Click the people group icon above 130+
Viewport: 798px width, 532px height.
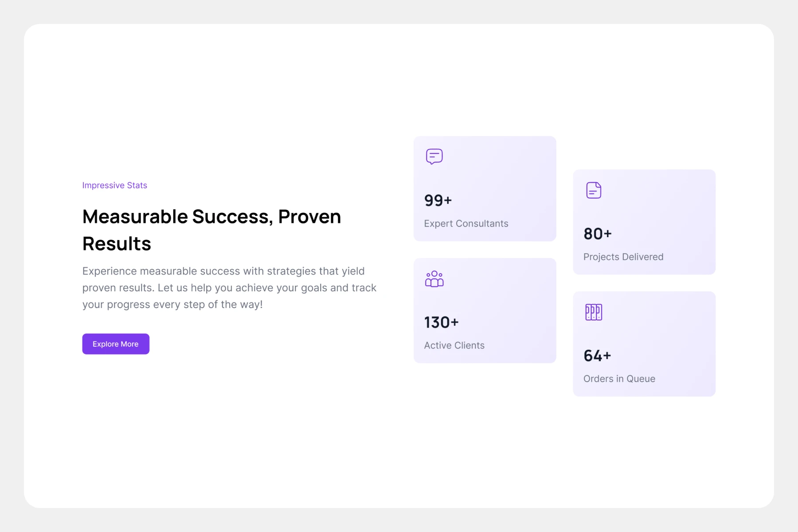434,279
